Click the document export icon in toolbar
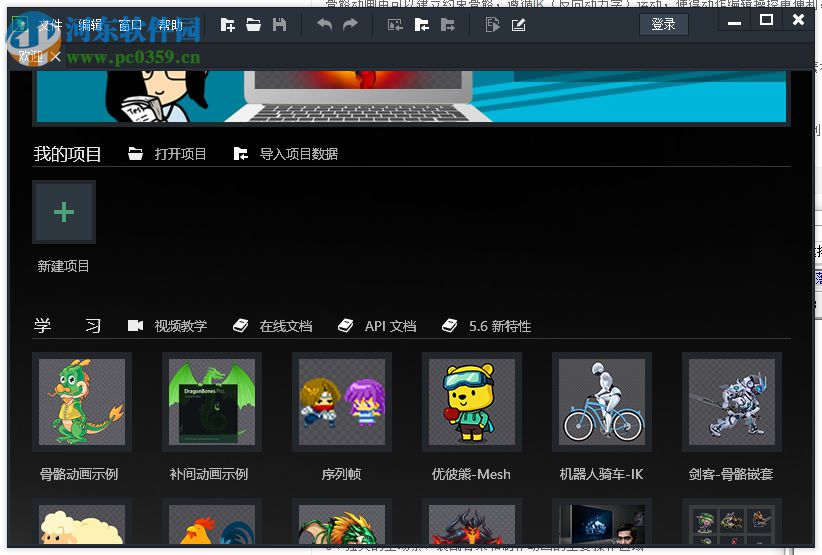822x555 pixels. [x=492, y=25]
